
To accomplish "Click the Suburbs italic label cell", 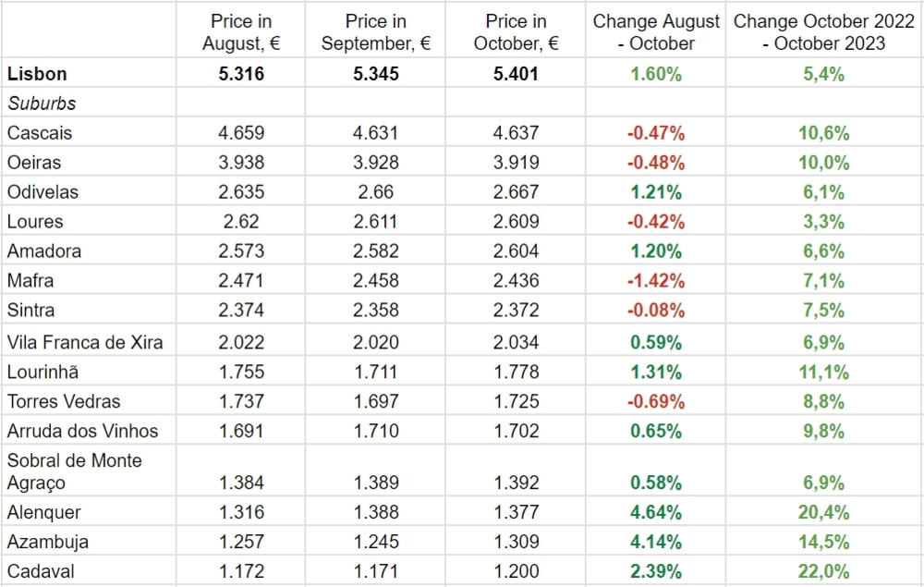I will [x=42, y=104].
